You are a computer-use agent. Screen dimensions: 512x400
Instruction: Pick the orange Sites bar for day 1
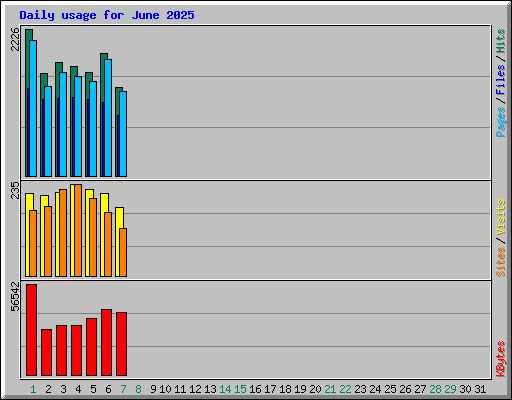[x=33, y=243]
